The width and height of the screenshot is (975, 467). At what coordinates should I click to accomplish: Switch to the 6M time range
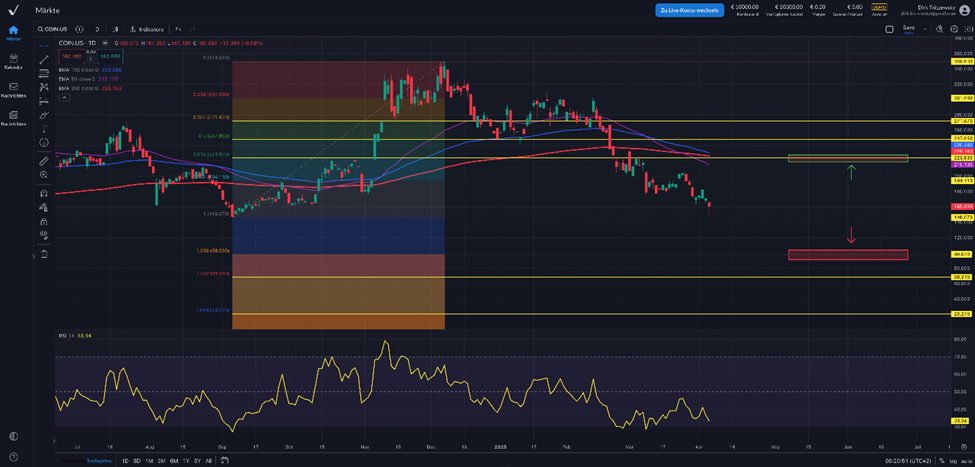coord(174,461)
